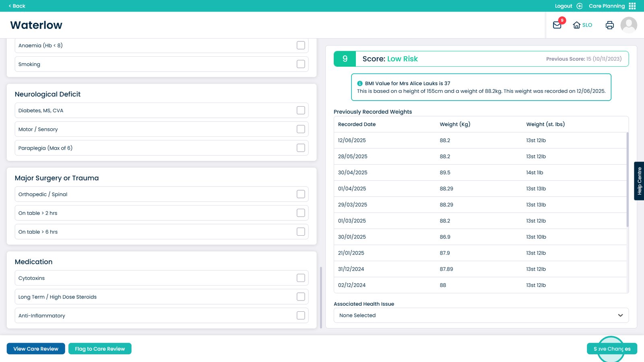Open the mail inbox icon

[557, 25]
